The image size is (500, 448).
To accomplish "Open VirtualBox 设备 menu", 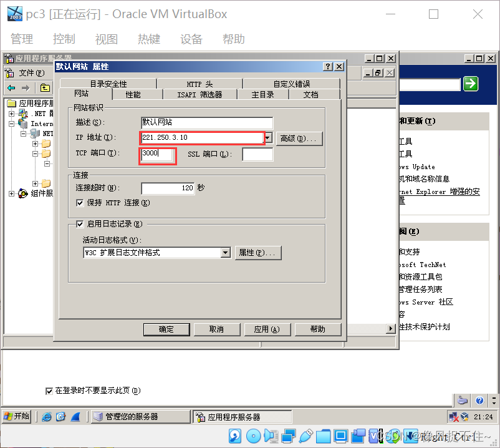I will click(x=191, y=39).
